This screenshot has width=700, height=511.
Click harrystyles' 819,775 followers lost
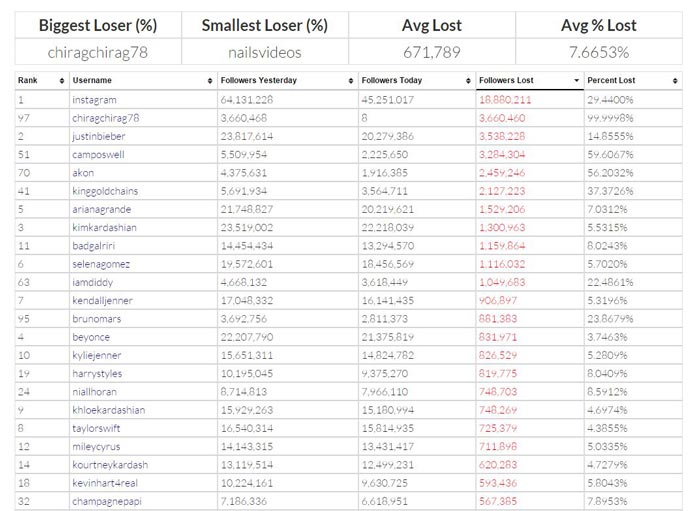(x=498, y=374)
